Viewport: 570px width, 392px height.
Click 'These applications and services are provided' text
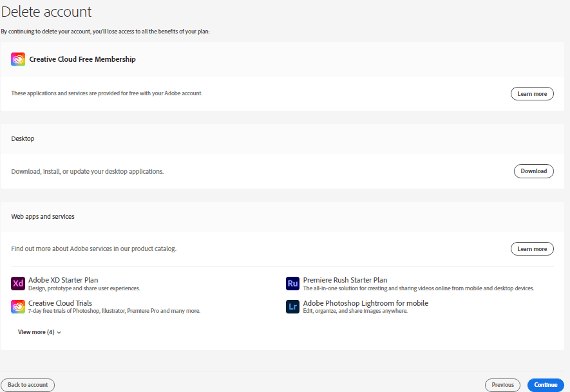click(x=107, y=93)
